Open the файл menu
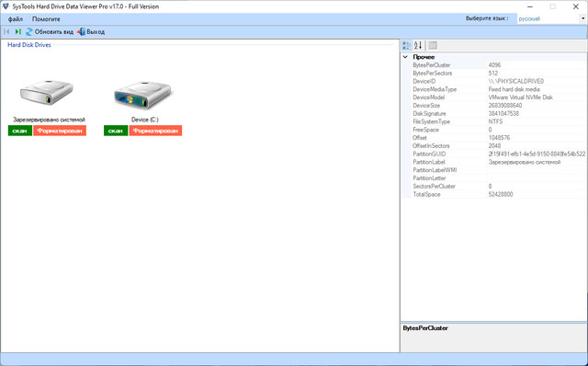Viewport: 588px width, 366px height. 16,19
